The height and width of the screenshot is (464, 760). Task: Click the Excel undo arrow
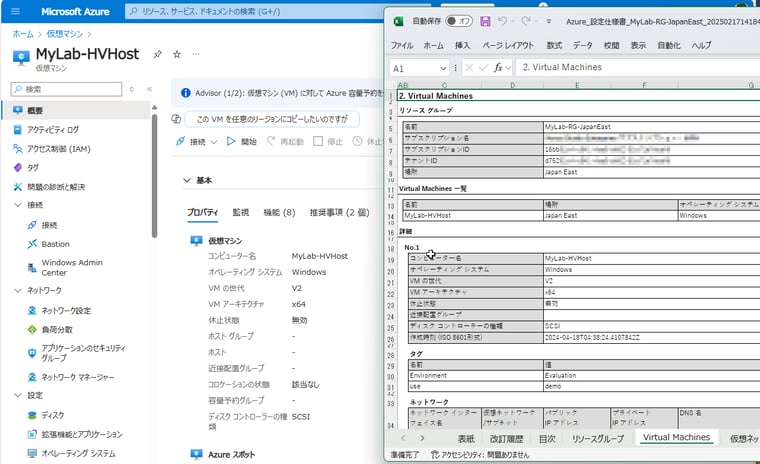coord(502,21)
